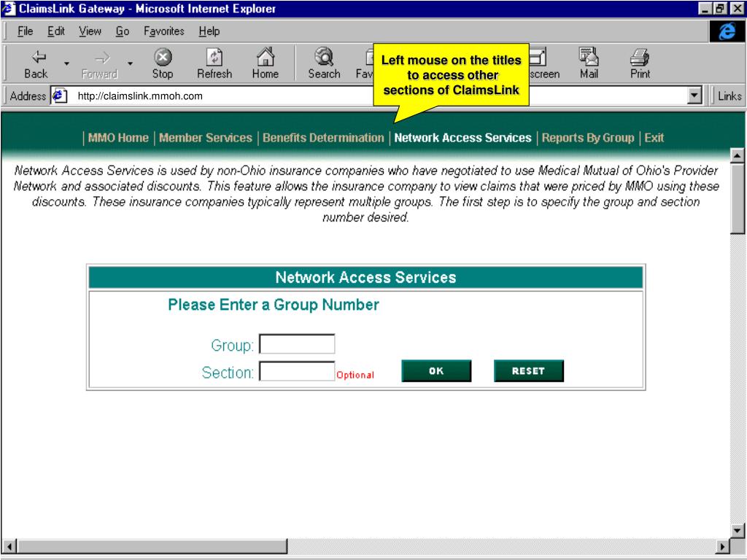Go to the browser Home page icon
The image size is (747, 560).
point(266,64)
